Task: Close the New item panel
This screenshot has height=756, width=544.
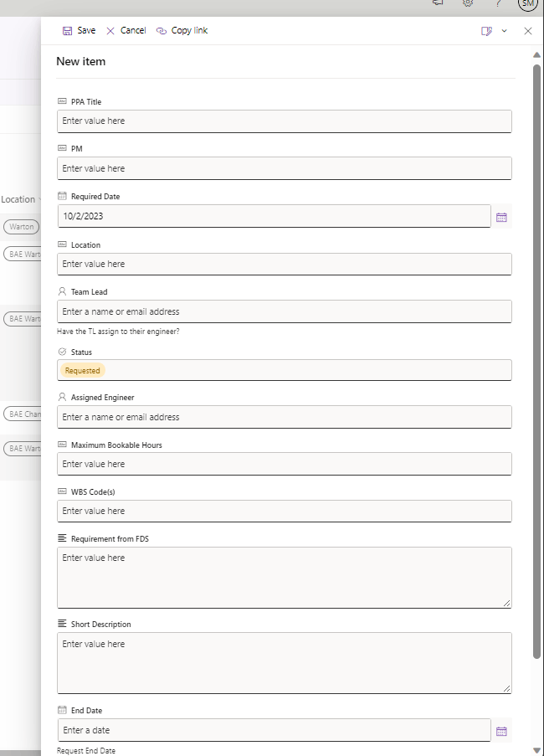Action: (528, 31)
